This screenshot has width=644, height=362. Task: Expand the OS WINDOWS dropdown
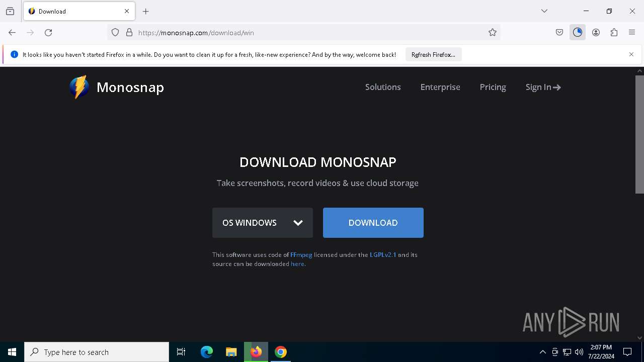pyautogui.click(x=263, y=223)
